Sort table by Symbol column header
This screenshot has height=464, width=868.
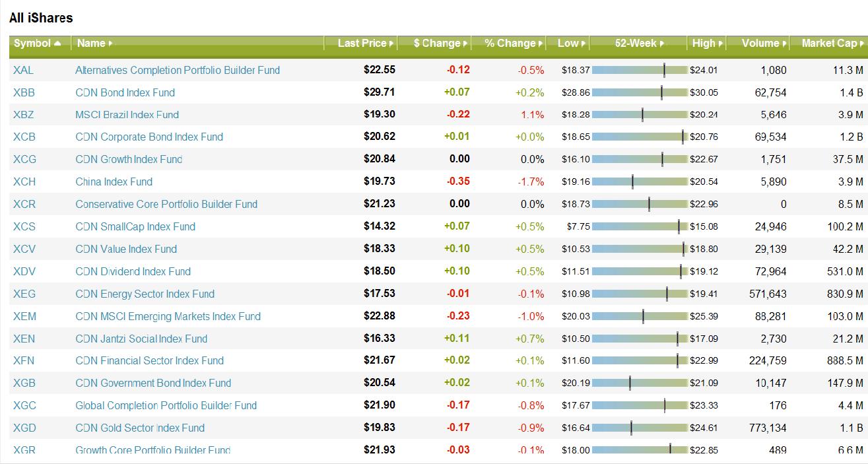coord(38,43)
